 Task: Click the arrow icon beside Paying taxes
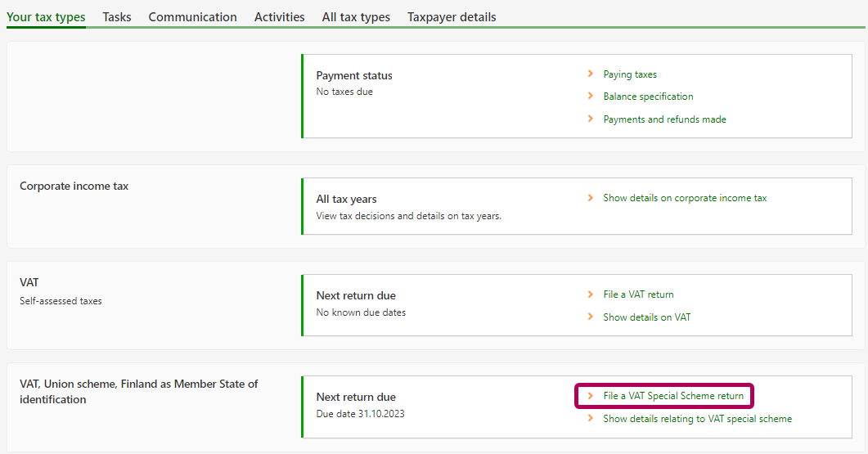pos(591,74)
